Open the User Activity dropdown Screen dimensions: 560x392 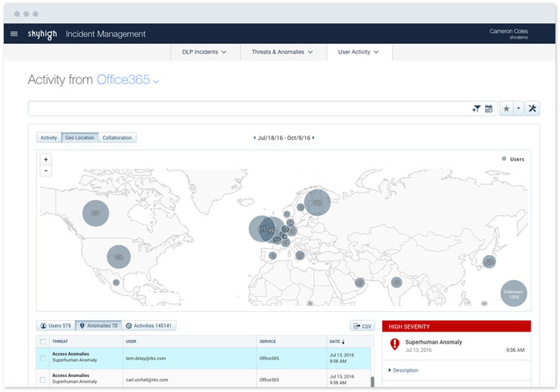click(359, 52)
